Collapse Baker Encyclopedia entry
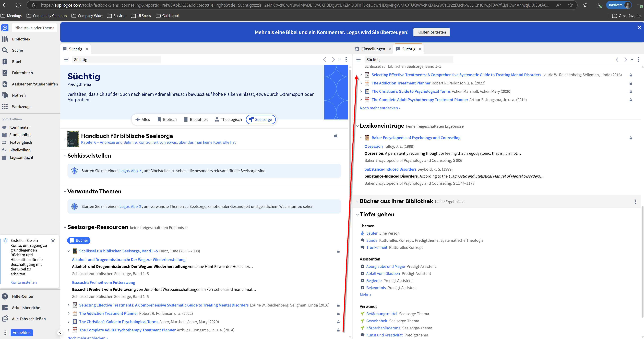 click(x=361, y=138)
